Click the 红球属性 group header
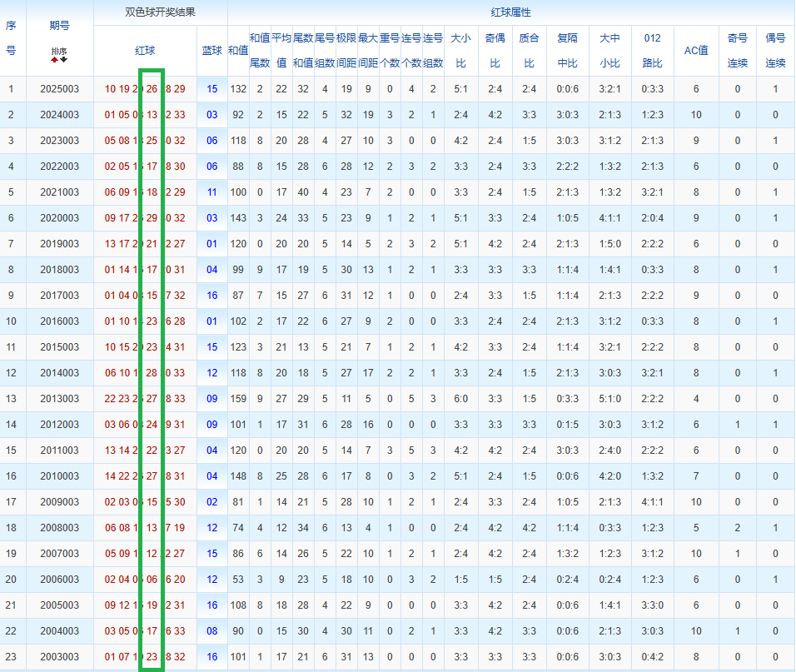 511,12
